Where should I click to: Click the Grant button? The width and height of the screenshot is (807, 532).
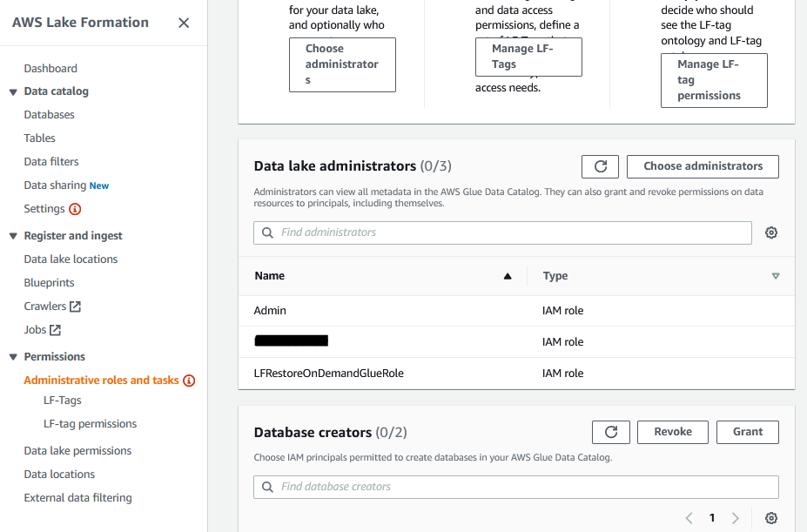(x=747, y=432)
